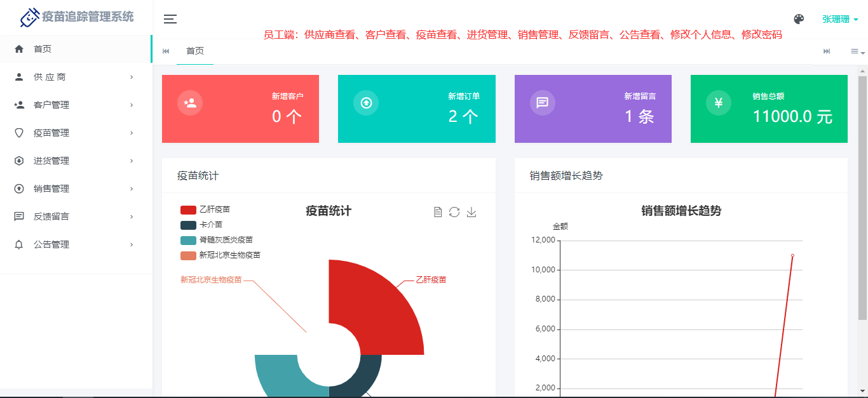Image resolution: width=868 pixels, height=398 pixels.
Task: Toggle the sidebar with the hamburger menu icon
Action: 170,19
